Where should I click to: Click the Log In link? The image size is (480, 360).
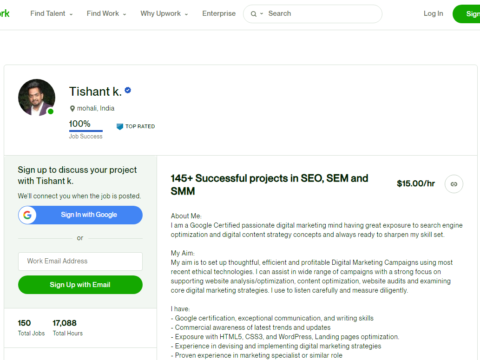[433, 14]
